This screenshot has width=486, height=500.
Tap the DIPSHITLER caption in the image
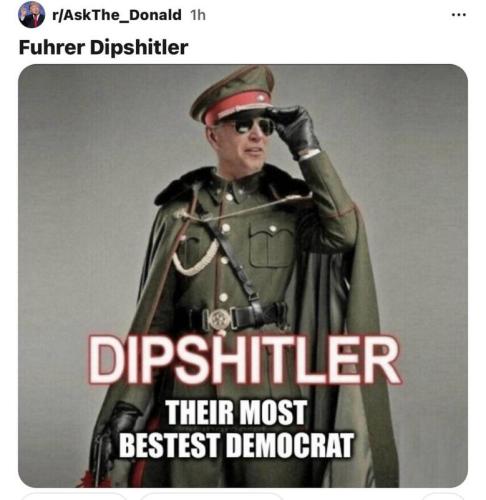pos(244,361)
